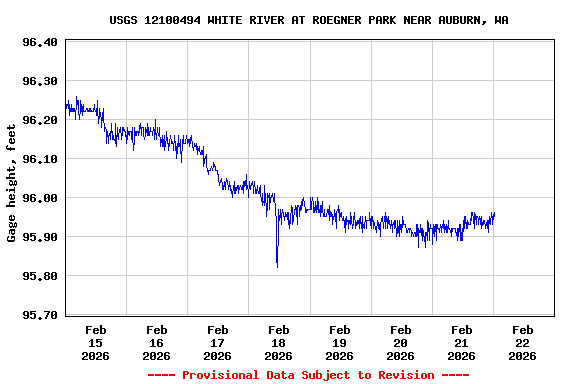576x384 pixels.
Task: Click the "Feb 17 2026" date label
Action: pos(217,343)
